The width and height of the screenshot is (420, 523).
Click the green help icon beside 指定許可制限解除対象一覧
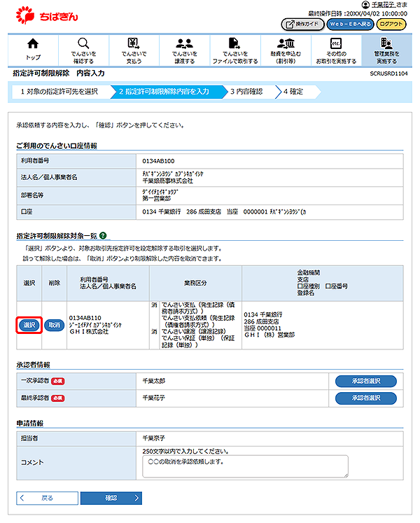pos(103,235)
